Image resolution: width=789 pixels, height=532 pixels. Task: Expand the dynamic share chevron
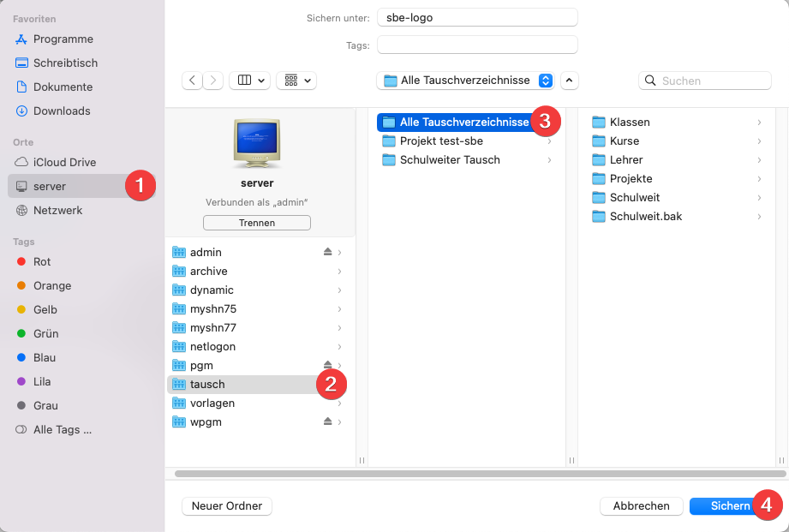(339, 290)
